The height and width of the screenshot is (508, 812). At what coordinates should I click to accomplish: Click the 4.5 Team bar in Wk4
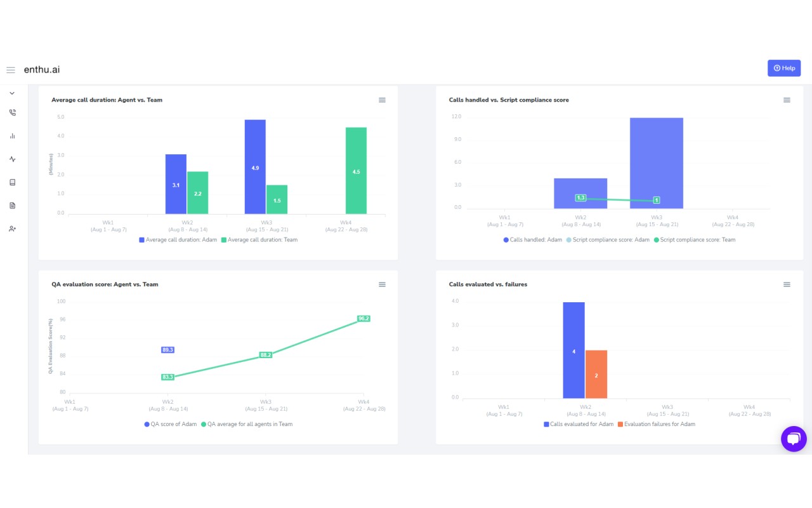point(356,171)
